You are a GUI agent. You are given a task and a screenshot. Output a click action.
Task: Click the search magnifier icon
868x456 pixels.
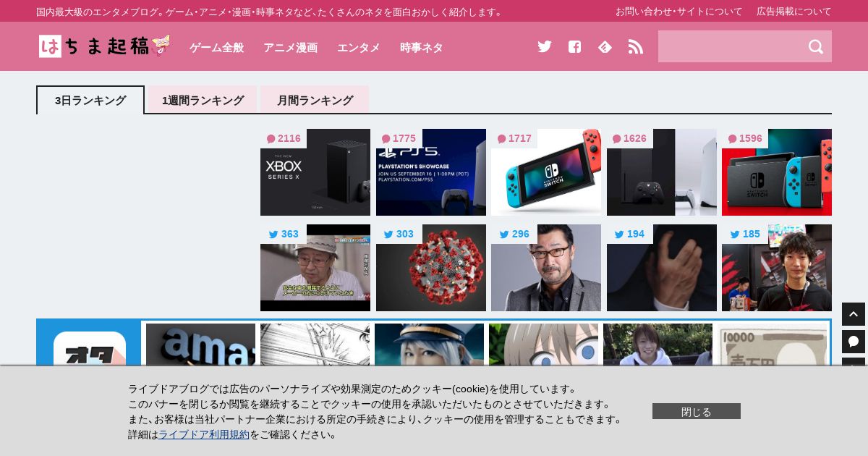tap(816, 46)
